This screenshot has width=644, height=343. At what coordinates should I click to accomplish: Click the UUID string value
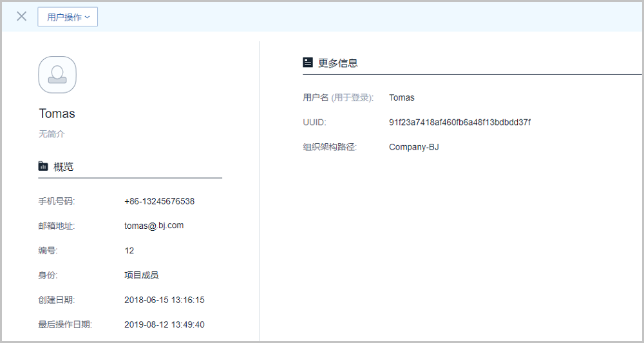coord(459,122)
